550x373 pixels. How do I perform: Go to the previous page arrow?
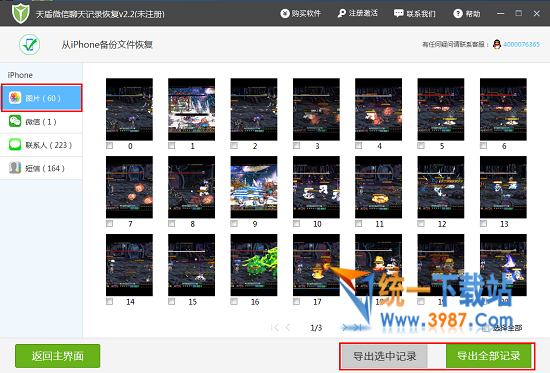pos(288,328)
